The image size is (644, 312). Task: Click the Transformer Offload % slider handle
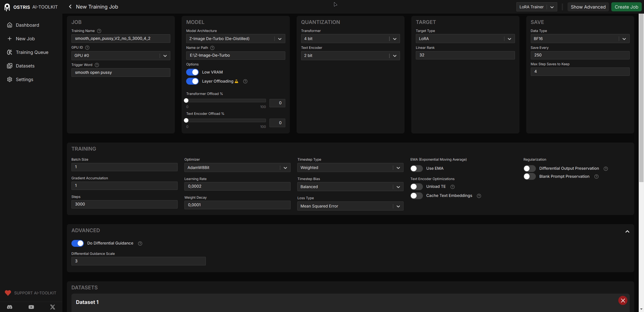tap(186, 101)
